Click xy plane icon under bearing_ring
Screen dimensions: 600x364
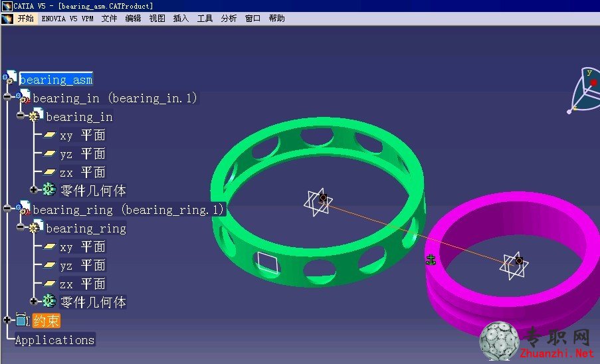pos(49,246)
